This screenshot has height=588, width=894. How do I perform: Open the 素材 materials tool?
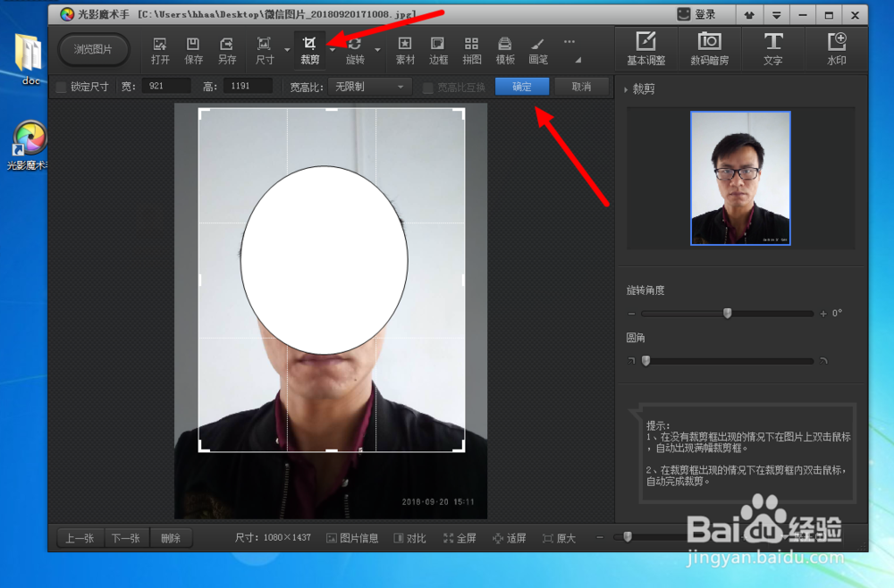coord(405,50)
